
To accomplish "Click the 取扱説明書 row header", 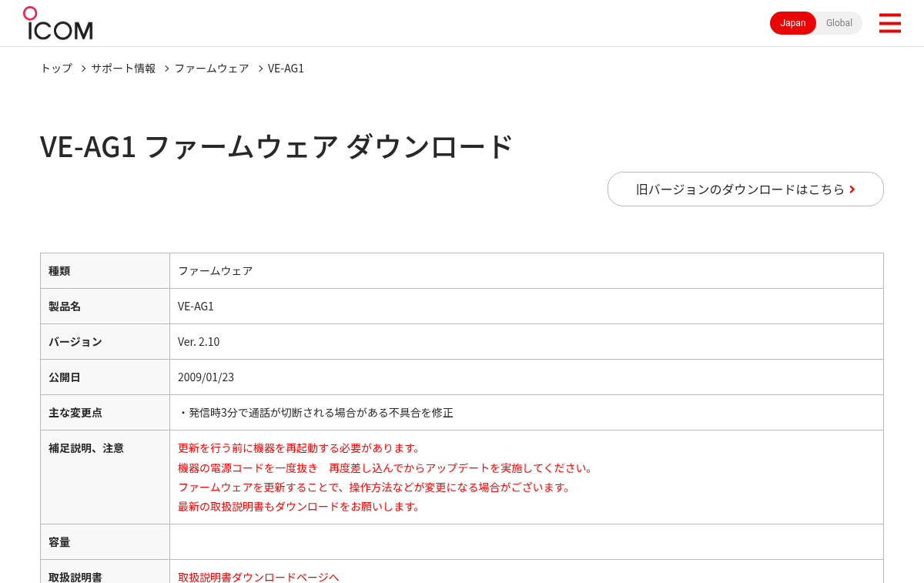I will tap(105, 571).
